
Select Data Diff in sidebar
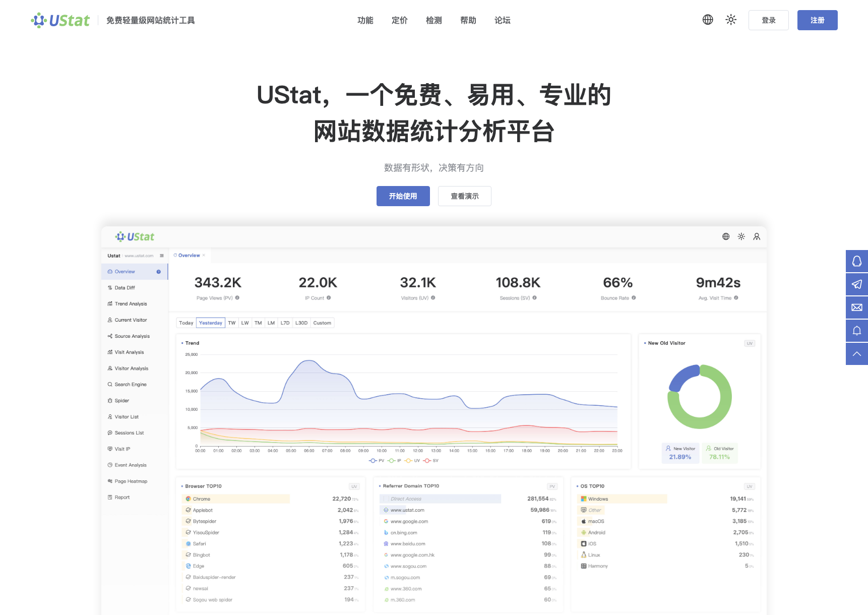[135, 288]
